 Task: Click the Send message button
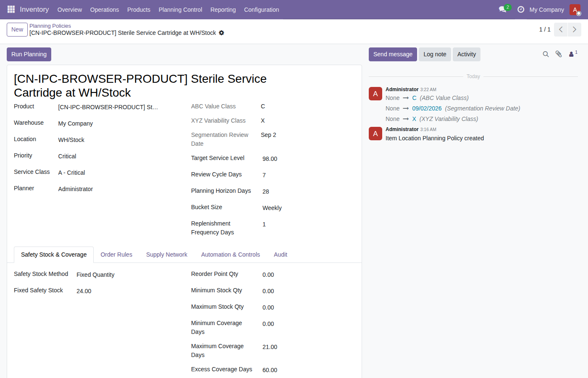pos(393,54)
